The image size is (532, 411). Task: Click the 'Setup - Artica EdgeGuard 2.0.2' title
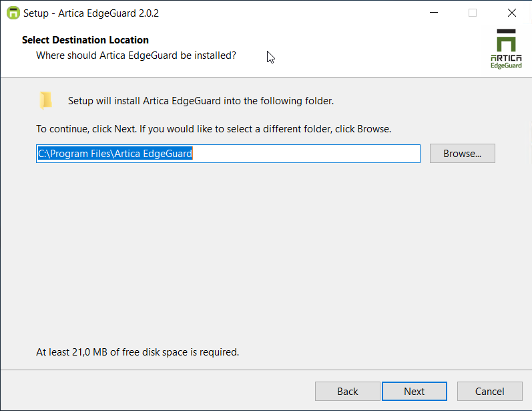91,13
